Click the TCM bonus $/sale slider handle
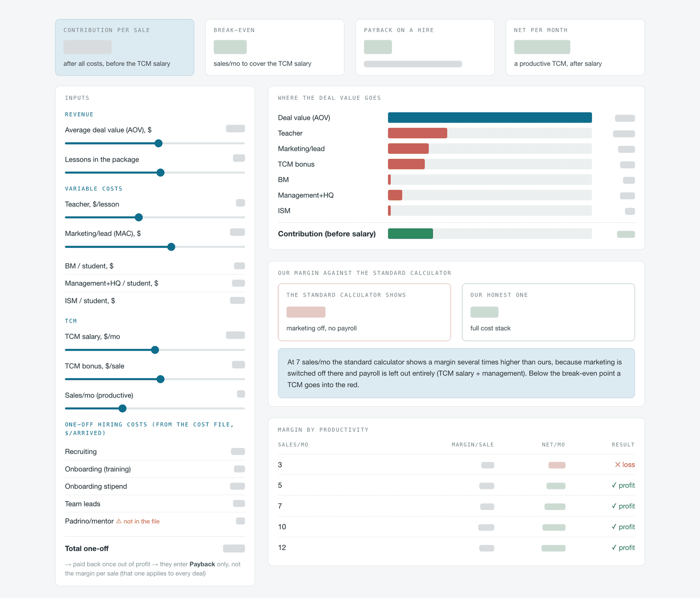The image size is (700, 598). [161, 379]
